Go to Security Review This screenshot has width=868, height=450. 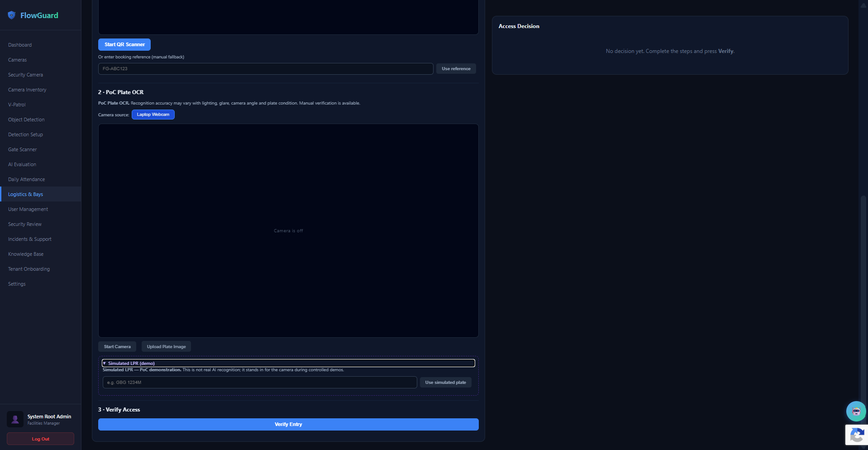click(x=25, y=224)
